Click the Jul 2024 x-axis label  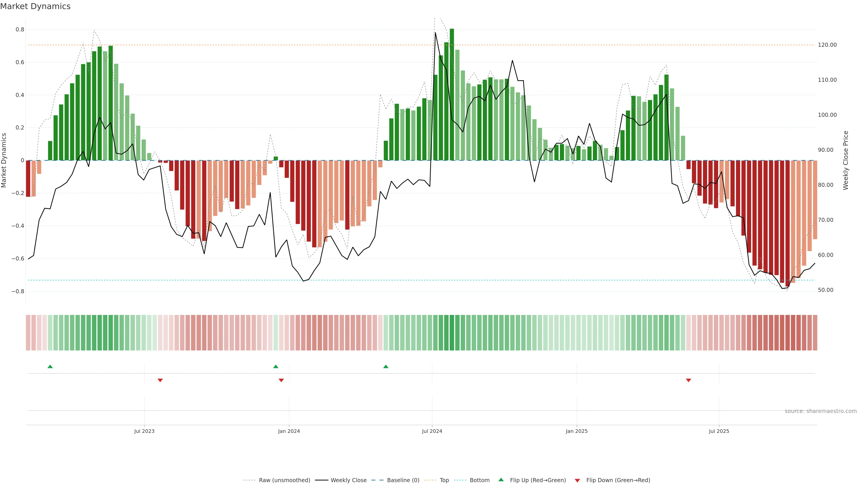[x=432, y=431]
